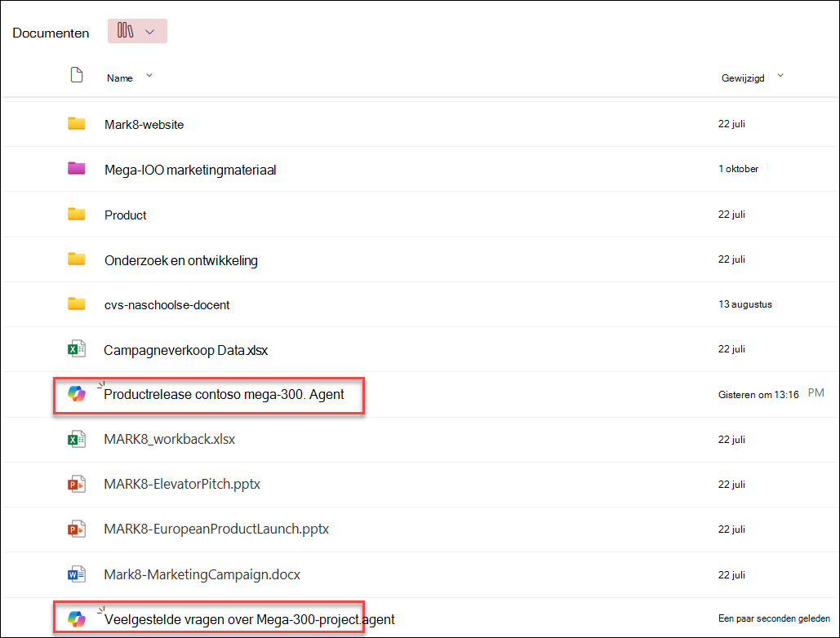Open the cvs-naschoolse-docent folder
The height and width of the screenshot is (638, 840).
pyautogui.click(x=167, y=305)
